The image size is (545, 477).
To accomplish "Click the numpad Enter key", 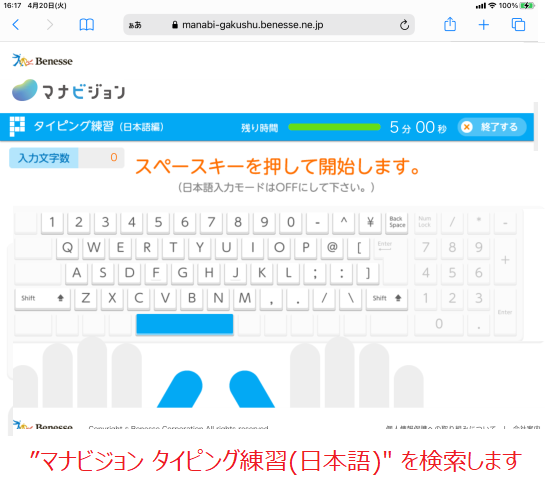I will click(x=505, y=312).
